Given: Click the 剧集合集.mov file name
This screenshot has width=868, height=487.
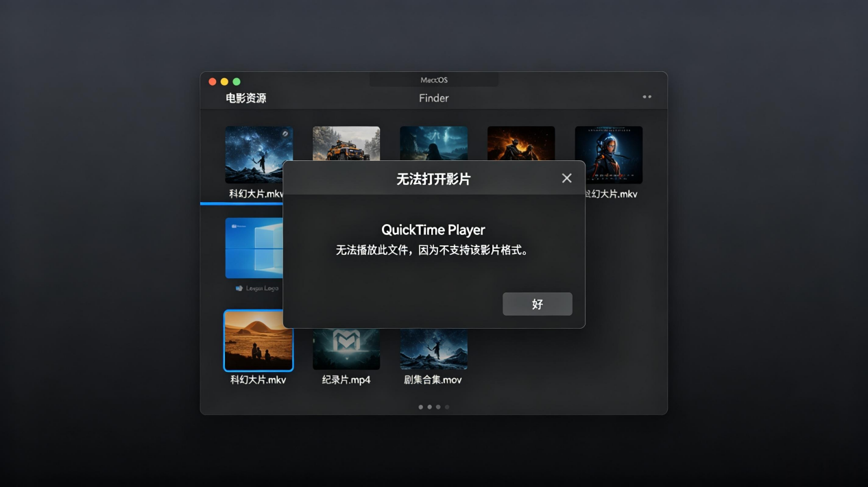Looking at the screenshot, I should click(x=433, y=379).
